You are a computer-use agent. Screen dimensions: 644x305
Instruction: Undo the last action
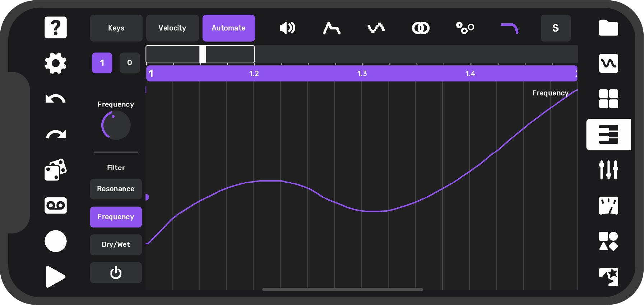56,99
